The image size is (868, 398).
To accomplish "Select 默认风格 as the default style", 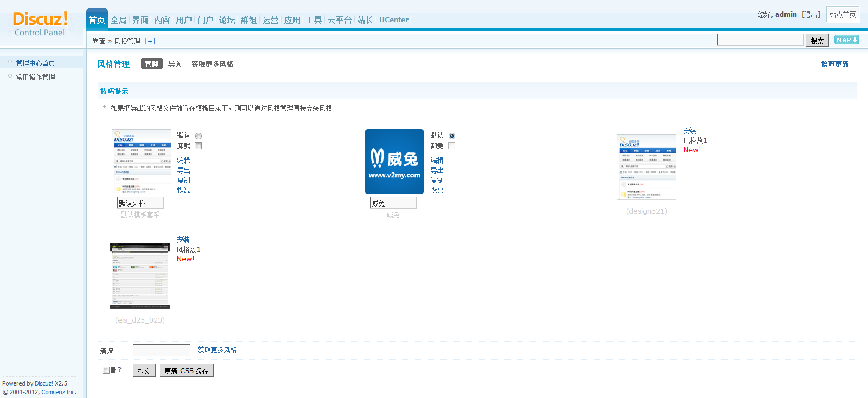I will coord(199,136).
